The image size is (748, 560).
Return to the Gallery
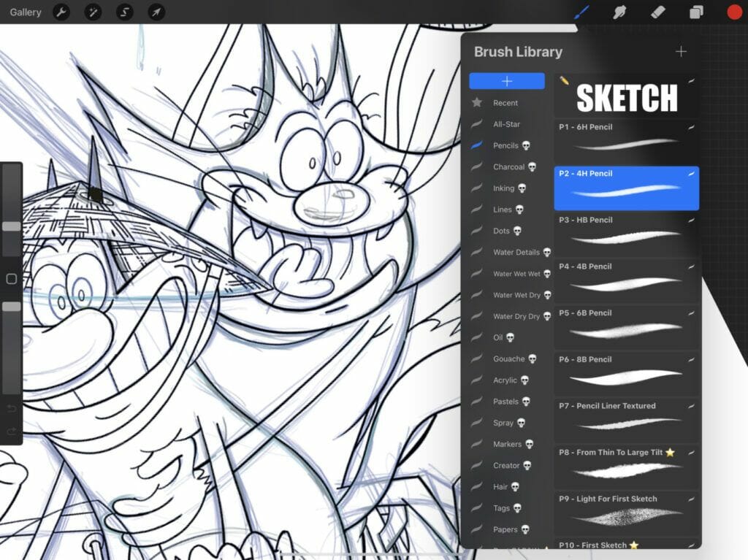pos(26,12)
